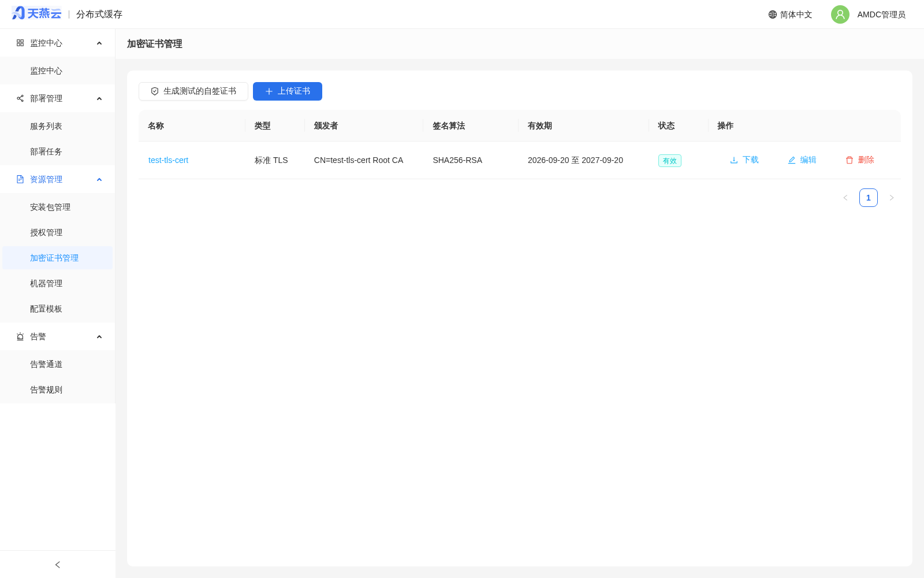924x578 pixels.
Task: Open the test-tls-cert certificate link
Action: tap(168, 160)
